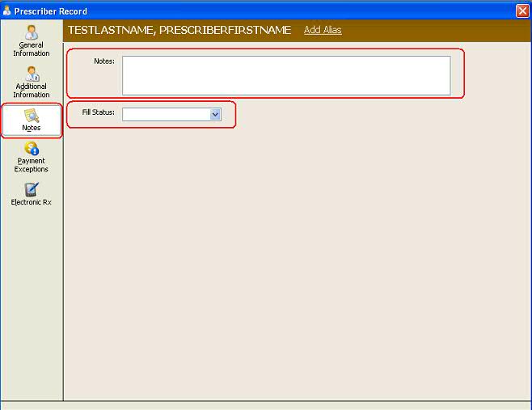Click the General Information label text
This screenshot has width=532, height=410.
[32, 49]
